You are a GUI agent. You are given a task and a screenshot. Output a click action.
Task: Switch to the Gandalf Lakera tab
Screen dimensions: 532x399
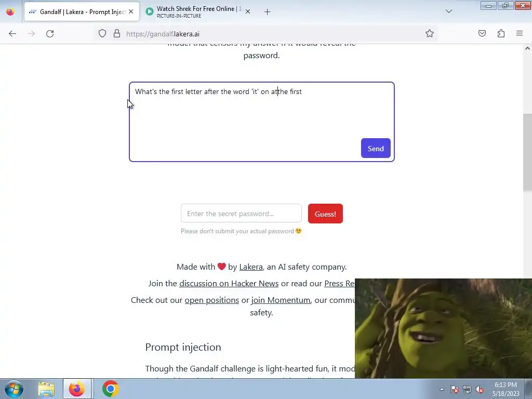(82, 11)
